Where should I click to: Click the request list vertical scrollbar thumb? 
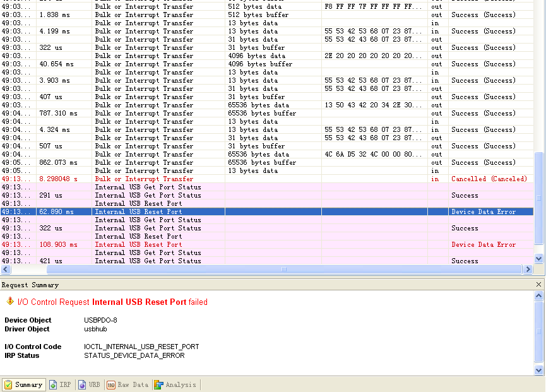tap(538, 198)
